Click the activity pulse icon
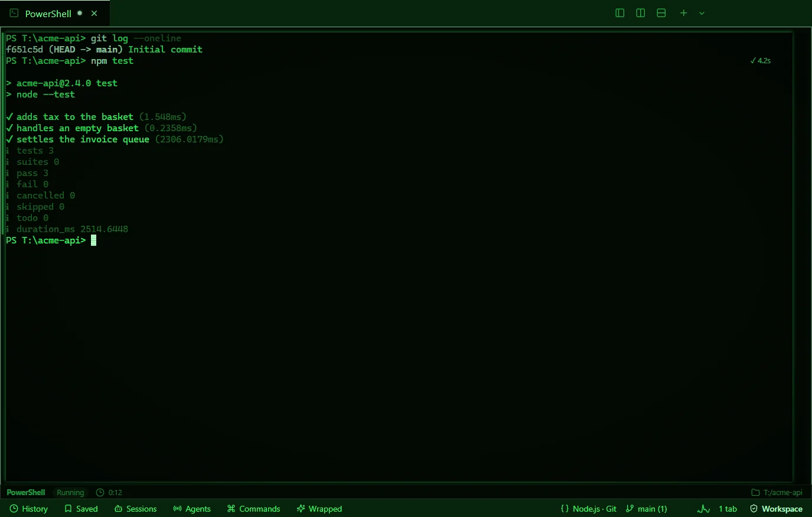This screenshot has width=812, height=517. (x=703, y=509)
